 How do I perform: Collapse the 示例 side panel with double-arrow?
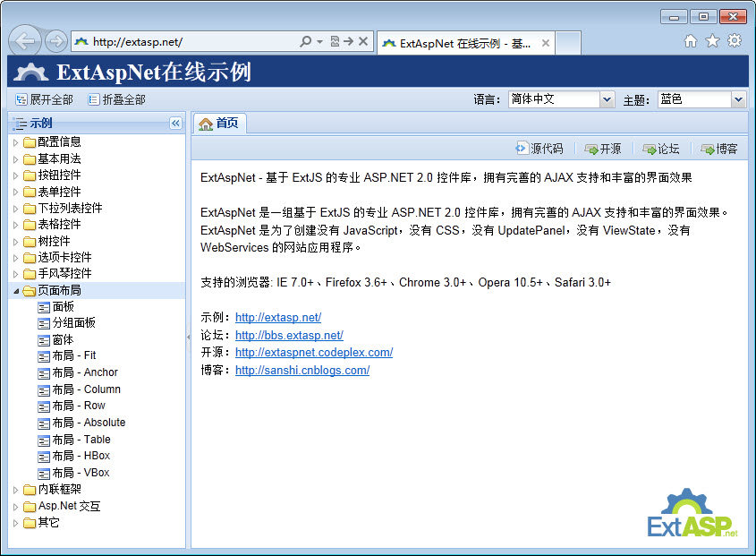pyautogui.click(x=175, y=124)
